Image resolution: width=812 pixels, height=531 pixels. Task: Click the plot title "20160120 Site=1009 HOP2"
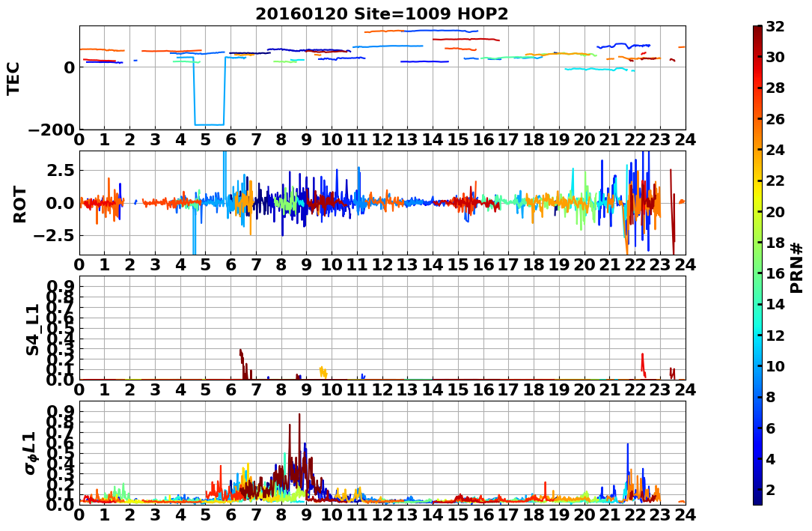tap(382, 14)
